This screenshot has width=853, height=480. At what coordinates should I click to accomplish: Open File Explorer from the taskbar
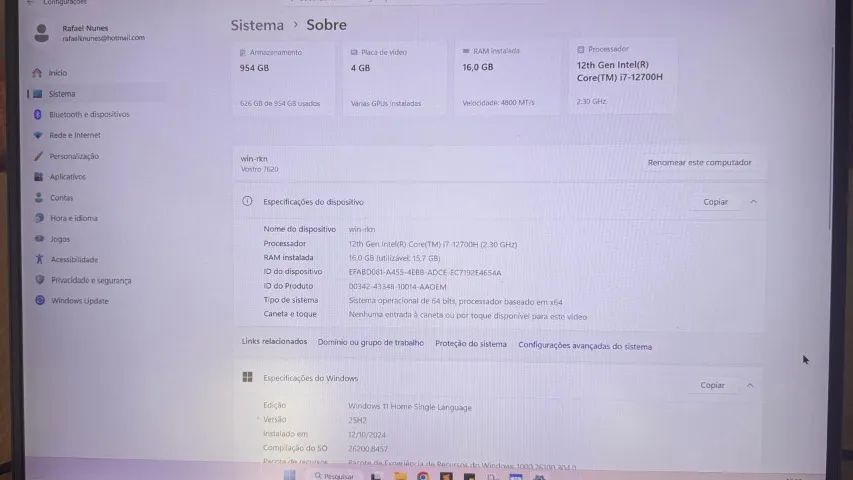pos(400,476)
